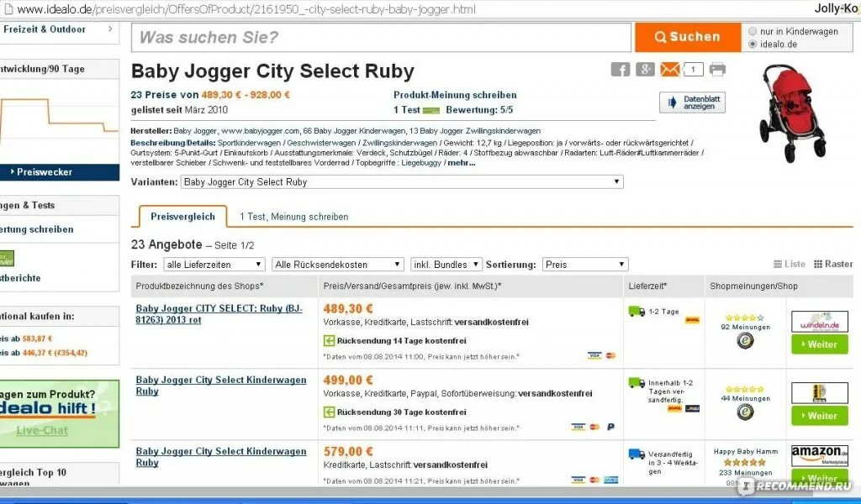This screenshot has width=861, height=504.
Task: Click the Suchen search button
Action: (x=688, y=37)
